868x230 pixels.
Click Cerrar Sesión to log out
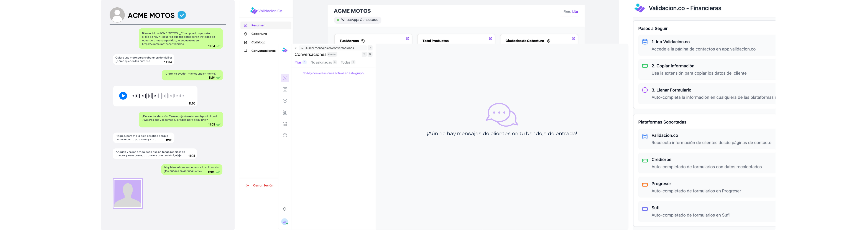coord(260,185)
